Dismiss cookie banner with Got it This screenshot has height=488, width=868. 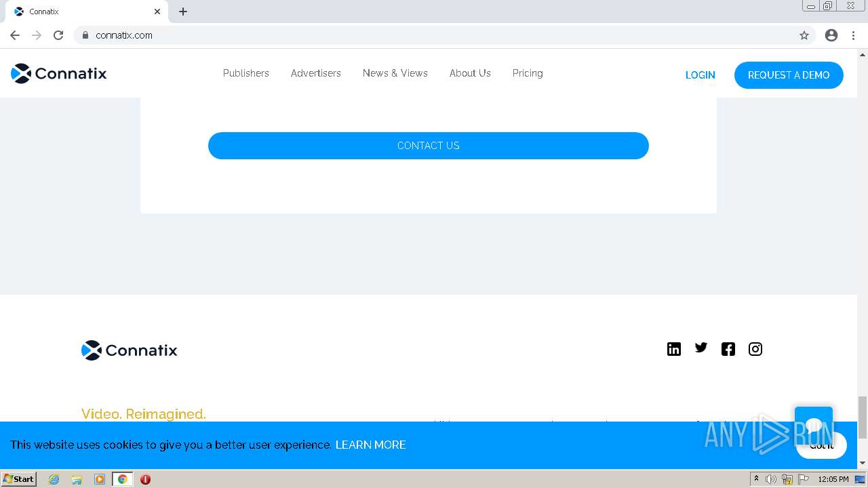tap(822, 445)
